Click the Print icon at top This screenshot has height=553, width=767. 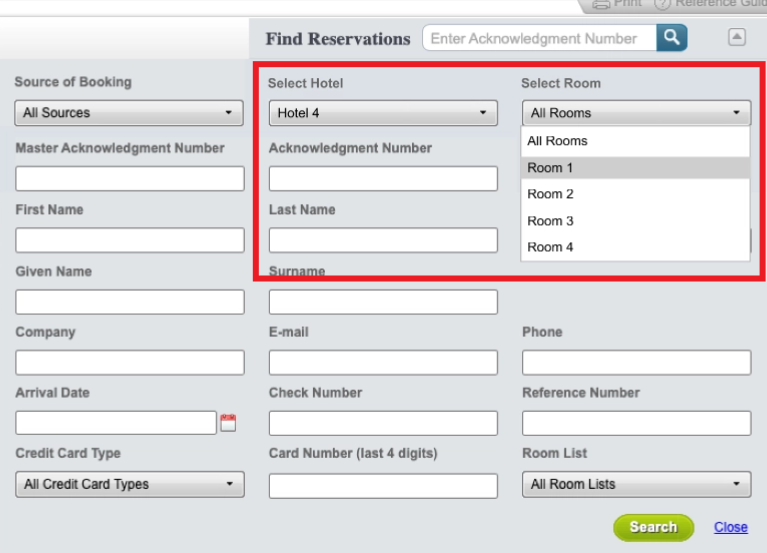click(602, 4)
